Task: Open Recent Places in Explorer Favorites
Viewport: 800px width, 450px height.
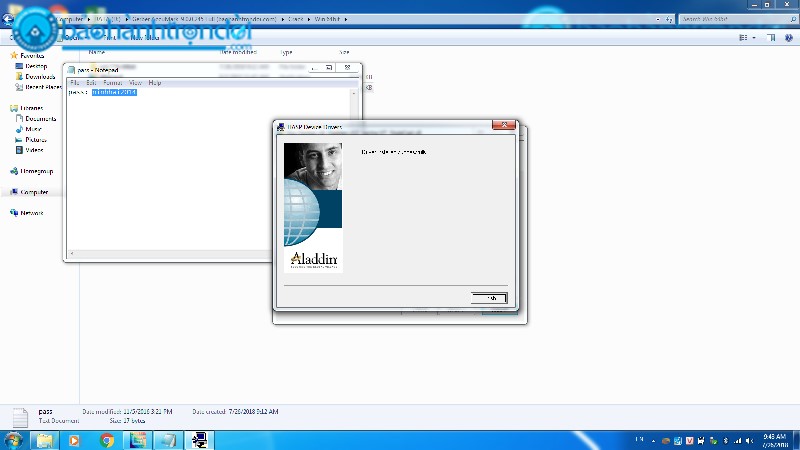Action: [43, 87]
